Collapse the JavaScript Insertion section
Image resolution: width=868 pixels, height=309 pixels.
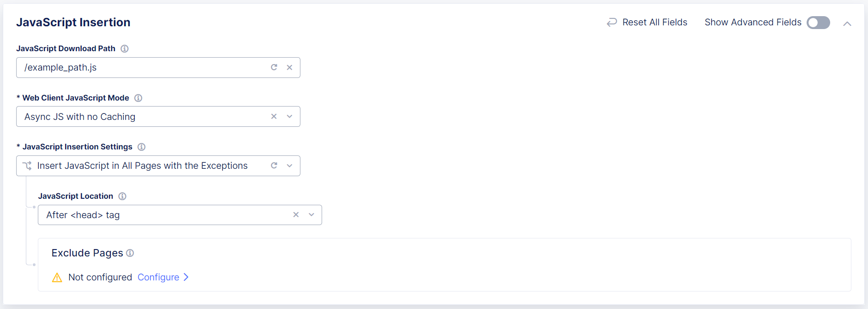tap(848, 23)
